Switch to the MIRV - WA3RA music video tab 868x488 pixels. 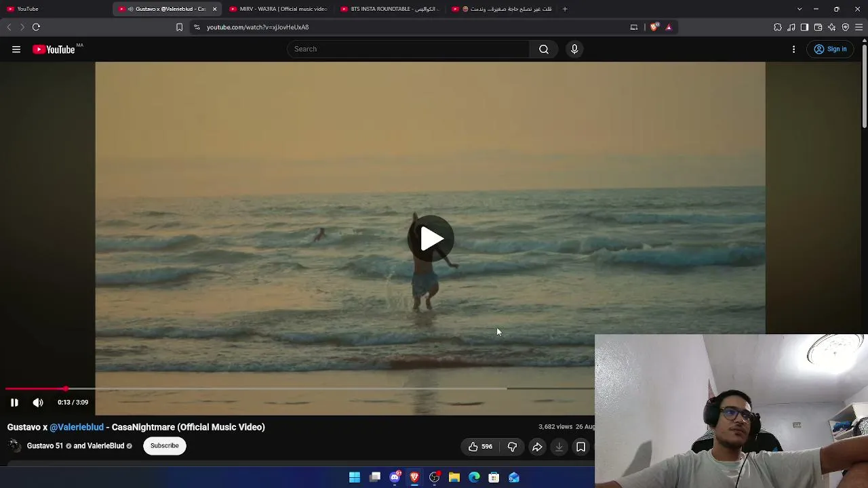[277, 9]
